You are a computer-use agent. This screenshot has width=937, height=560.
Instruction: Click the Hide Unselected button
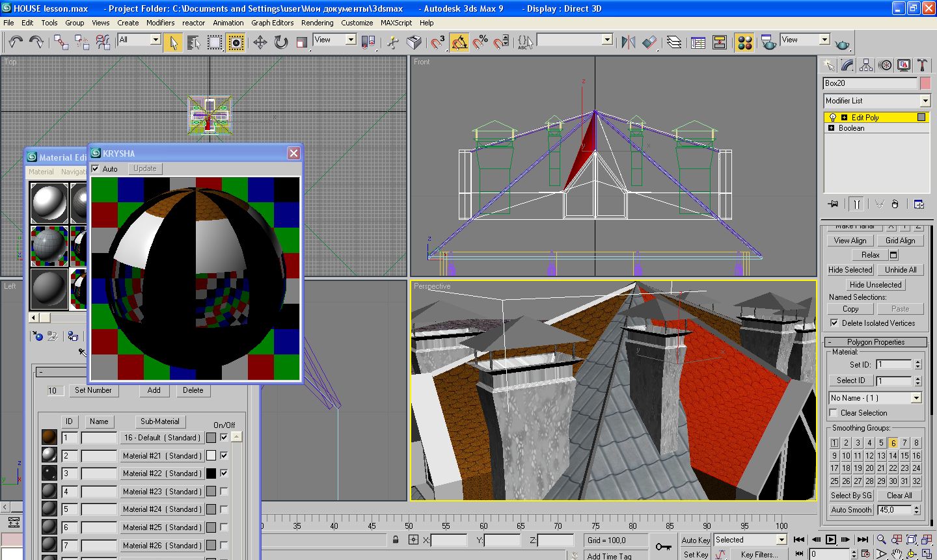tap(875, 285)
